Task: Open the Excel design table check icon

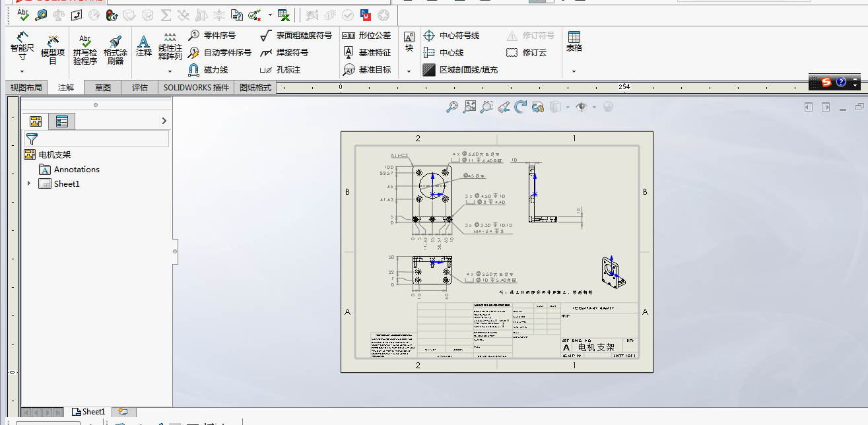Action: click(284, 14)
